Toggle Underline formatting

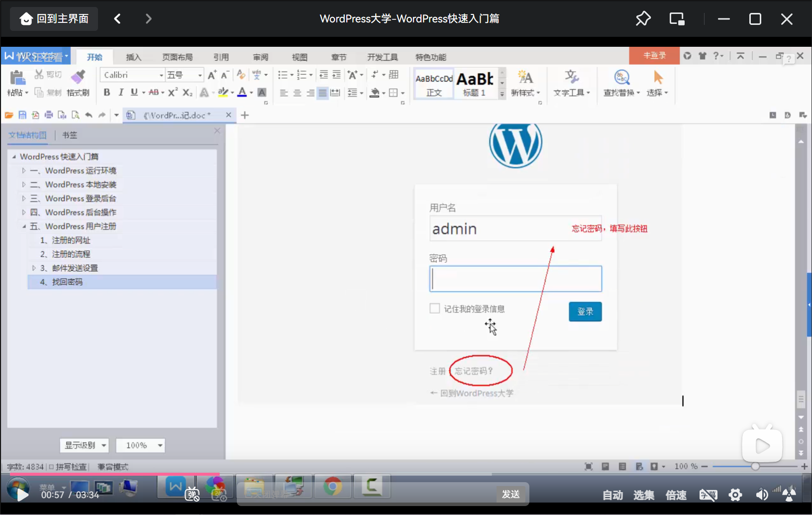(x=134, y=92)
